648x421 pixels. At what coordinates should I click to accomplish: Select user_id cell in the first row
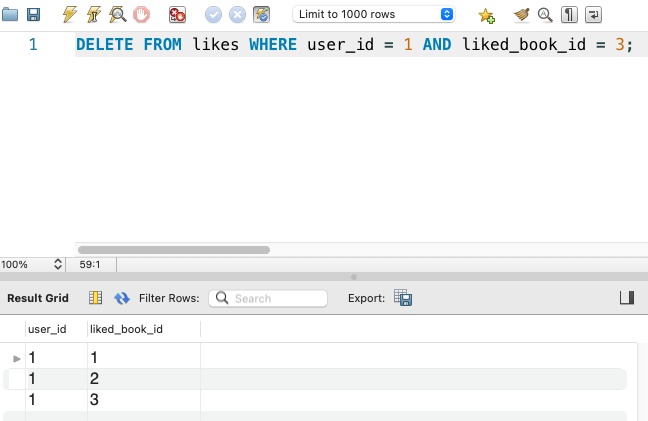point(56,357)
